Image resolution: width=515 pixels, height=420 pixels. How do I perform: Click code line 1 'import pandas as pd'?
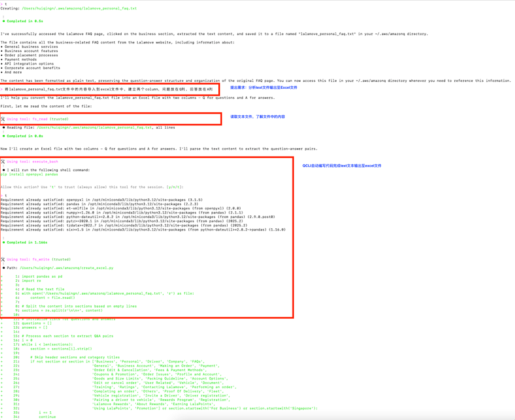42,276
